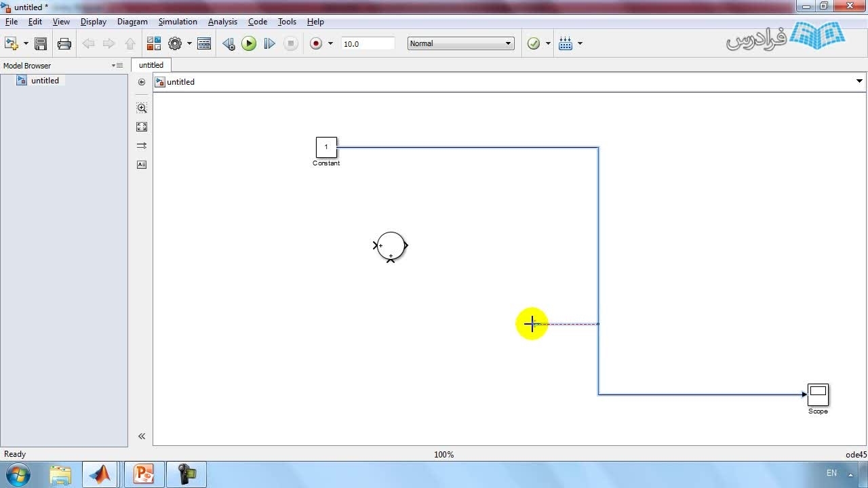Open the Simulation menu

(178, 22)
